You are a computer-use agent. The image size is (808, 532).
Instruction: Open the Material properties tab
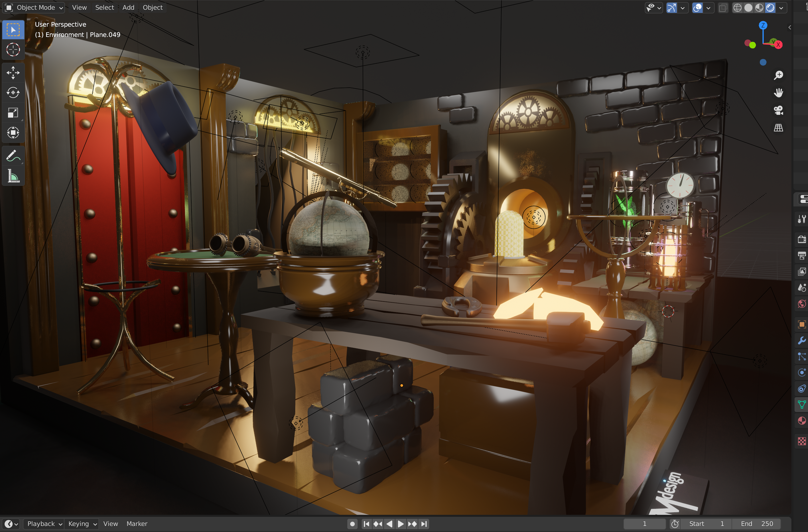(801, 421)
